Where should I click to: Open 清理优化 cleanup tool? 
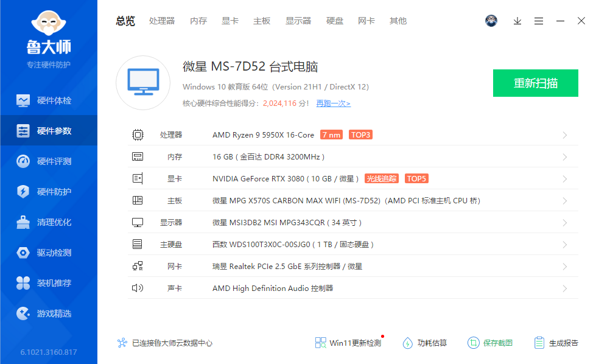pyautogui.click(x=49, y=222)
